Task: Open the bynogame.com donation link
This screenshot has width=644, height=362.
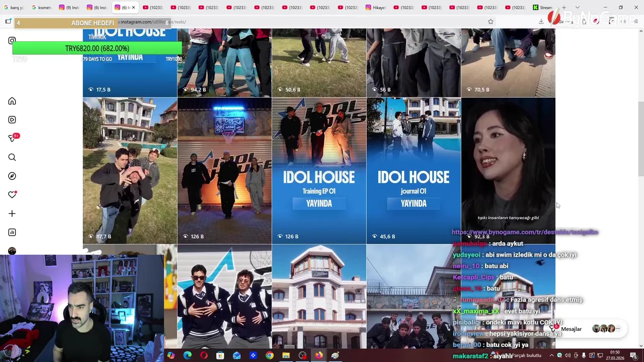Action: (525, 232)
